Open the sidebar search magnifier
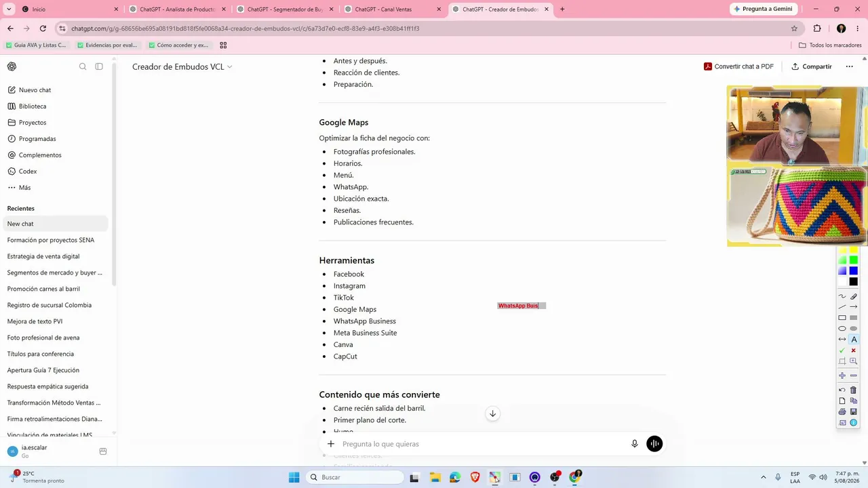Screen dimensions: 868x488 click(x=83, y=66)
